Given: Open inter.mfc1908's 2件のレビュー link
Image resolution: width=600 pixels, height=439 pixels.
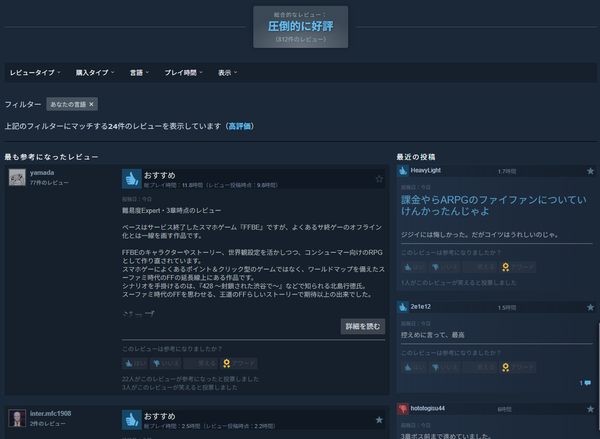Looking at the screenshot, I should [47, 424].
